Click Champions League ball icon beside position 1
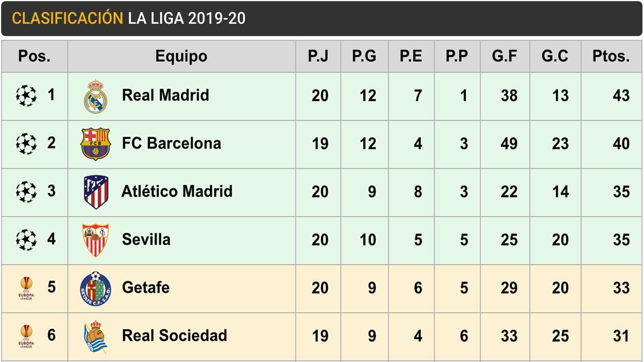This screenshot has height=362, width=644. [x=26, y=96]
